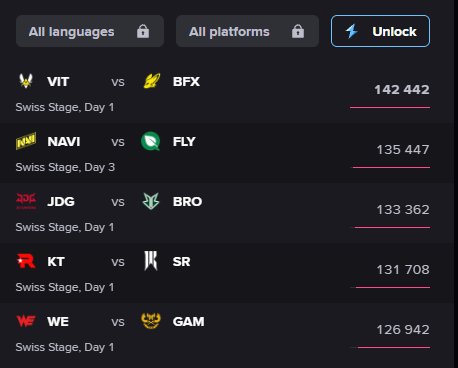Open the All languages filter dropdown
Viewport: 458px width, 368px height.
(90, 31)
